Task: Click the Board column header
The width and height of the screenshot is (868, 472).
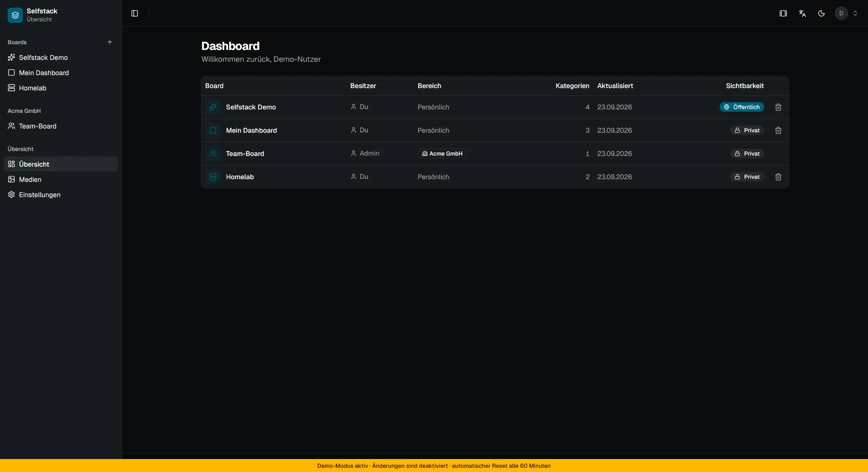Action: click(x=214, y=86)
